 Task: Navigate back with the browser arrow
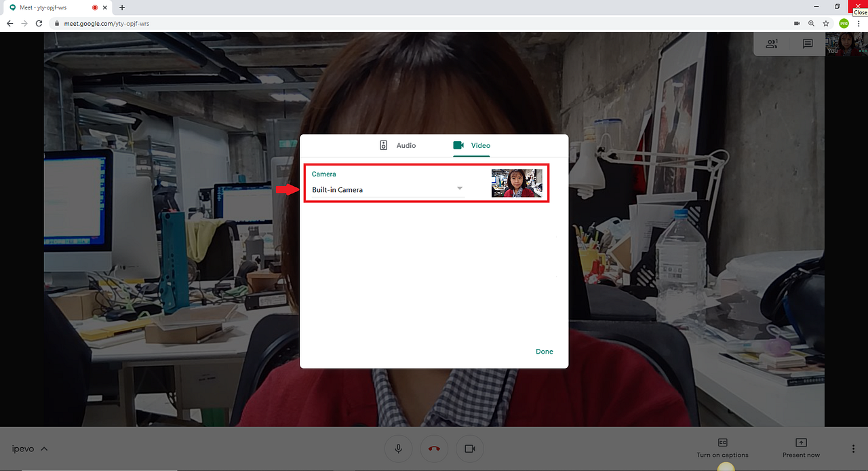click(x=9, y=23)
